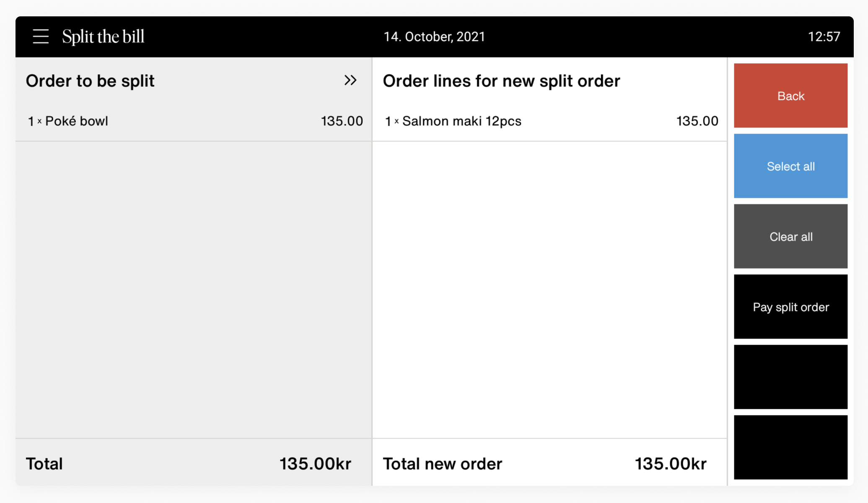Click the 12:57 clock in header
This screenshot has width=868, height=503.
[x=824, y=36]
